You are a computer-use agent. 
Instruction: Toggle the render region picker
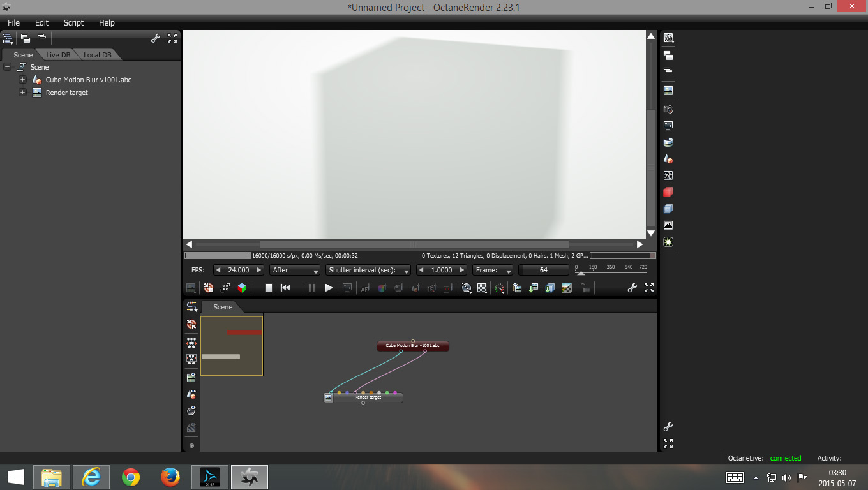click(449, 288)
